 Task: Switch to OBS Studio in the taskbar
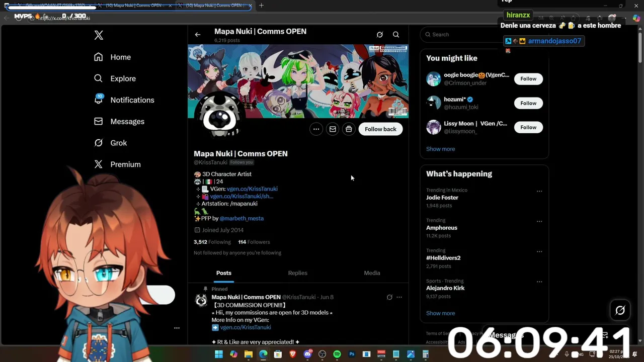click(322, 354)
